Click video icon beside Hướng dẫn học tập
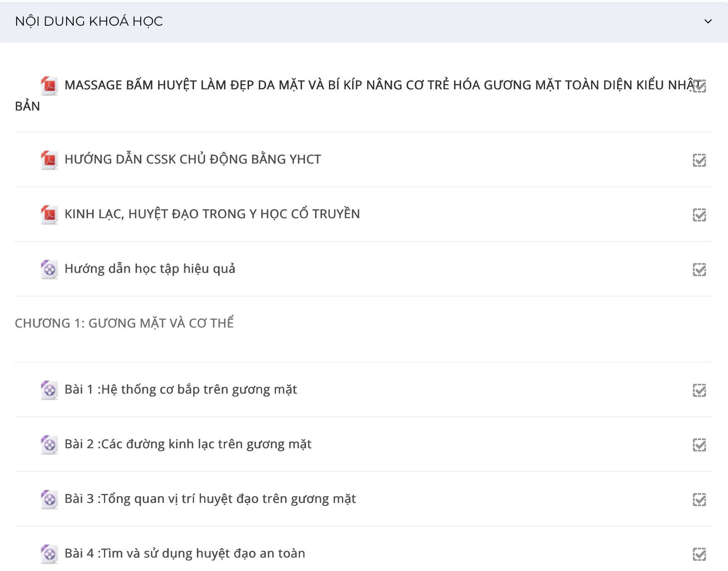 point(49,269)
